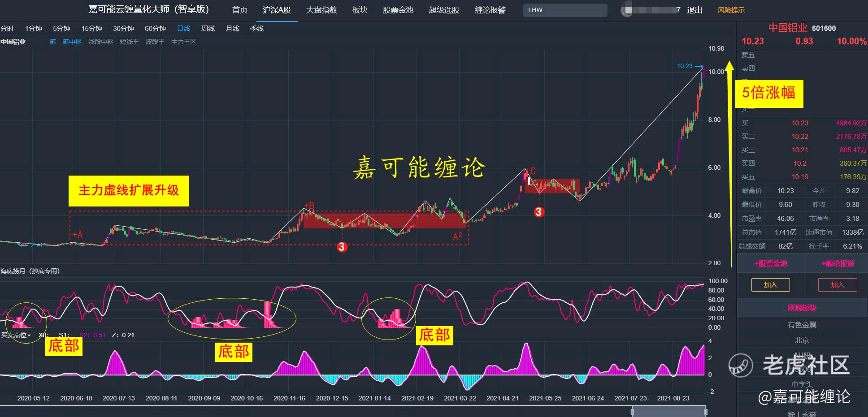Image resolution: width=868 pixels, height=417 pixels.
Task: Select the 买四 bid price 10.2
Action: [x=800, y=163]
